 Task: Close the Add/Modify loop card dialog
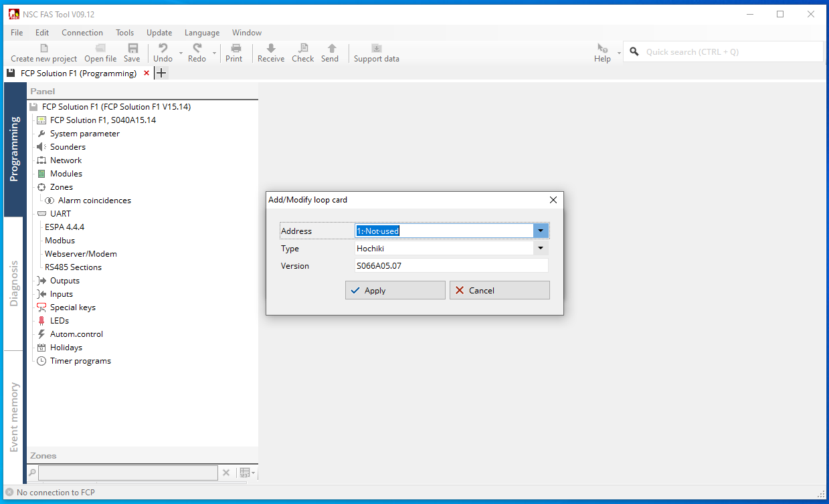click(553, 200)
